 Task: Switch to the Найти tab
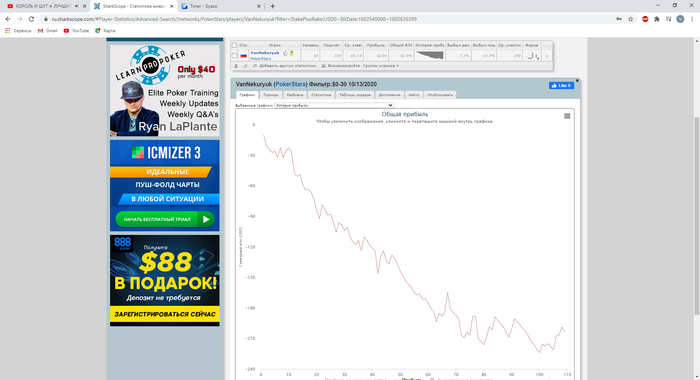[414, 95]
